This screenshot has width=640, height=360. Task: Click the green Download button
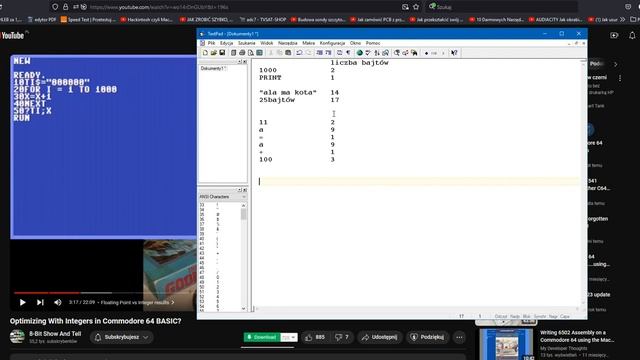coord(262,337)
